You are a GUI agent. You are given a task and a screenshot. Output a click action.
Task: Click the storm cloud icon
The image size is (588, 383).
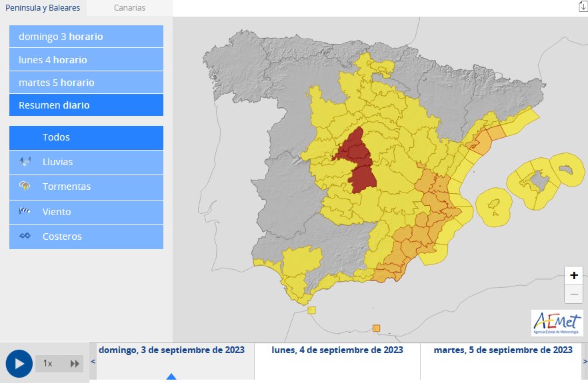tap(25, 186)
